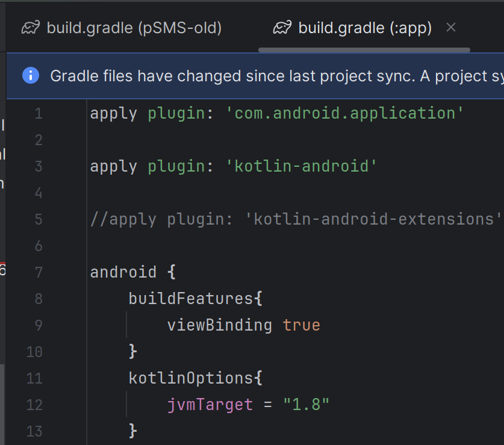The width and height of the screenshot is (504, 445).
Task: Place cursor inside "1.8" string value
Action: point(306,405)
